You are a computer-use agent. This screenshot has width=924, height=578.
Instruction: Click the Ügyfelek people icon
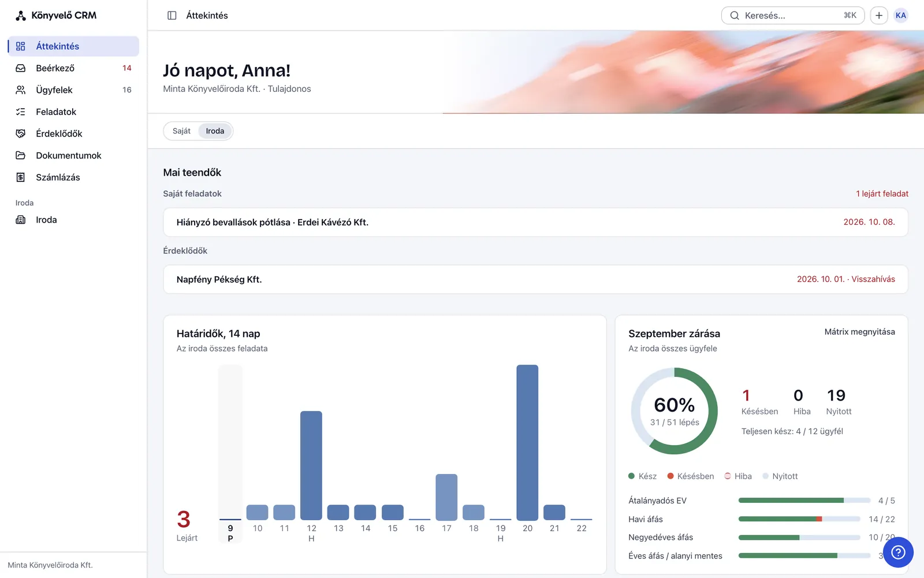click(21, 90)
